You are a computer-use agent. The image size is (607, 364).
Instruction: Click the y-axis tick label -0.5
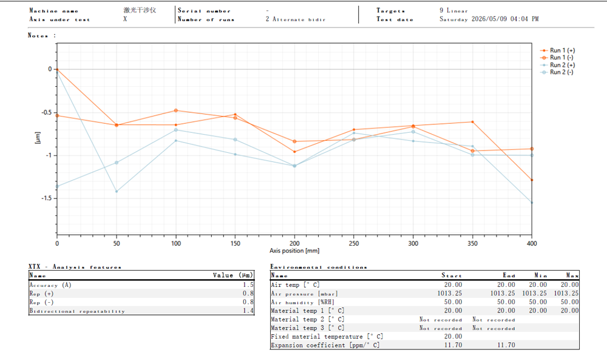pos(47,112)
